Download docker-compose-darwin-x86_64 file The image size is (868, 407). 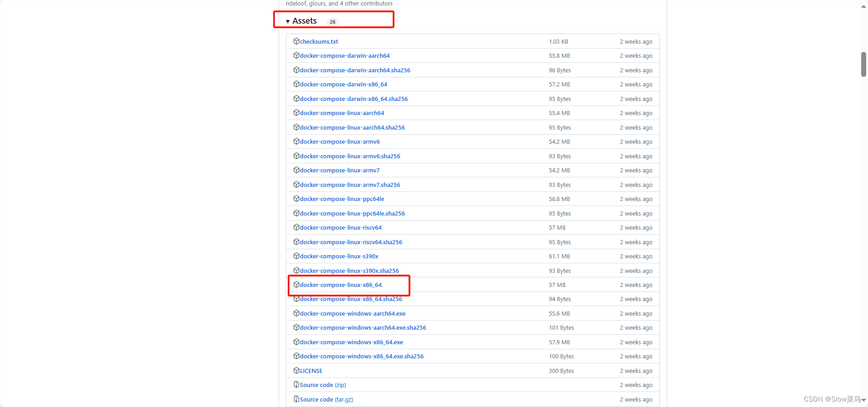[x=344, y=84]
